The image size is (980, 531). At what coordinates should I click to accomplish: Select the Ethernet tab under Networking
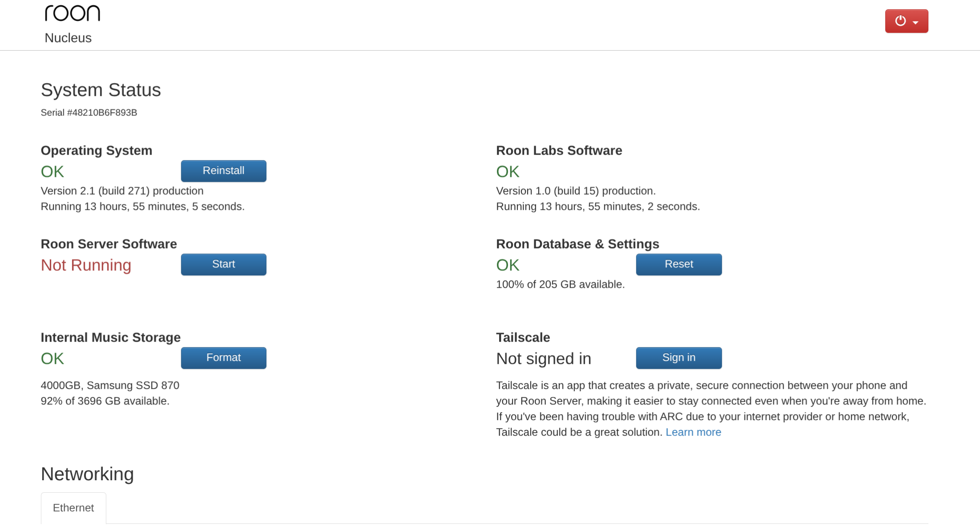(73, 508)
